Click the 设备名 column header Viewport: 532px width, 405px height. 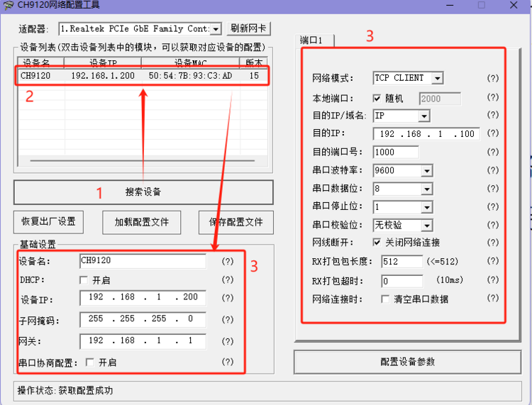click(x=41, y=62)
